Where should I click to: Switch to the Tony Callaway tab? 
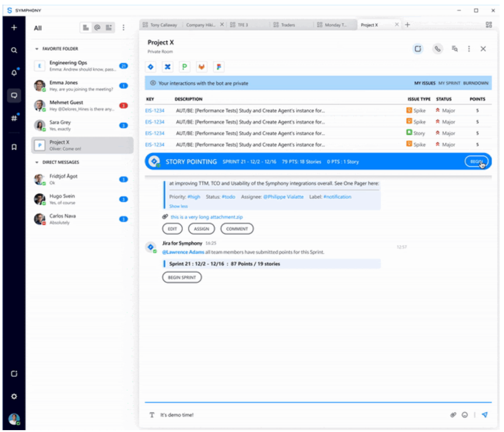coord(160,25)
